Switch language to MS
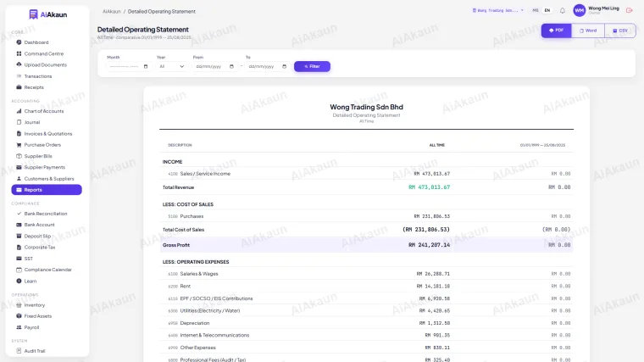This screenshot has width=644, height=362. (536, 11)
